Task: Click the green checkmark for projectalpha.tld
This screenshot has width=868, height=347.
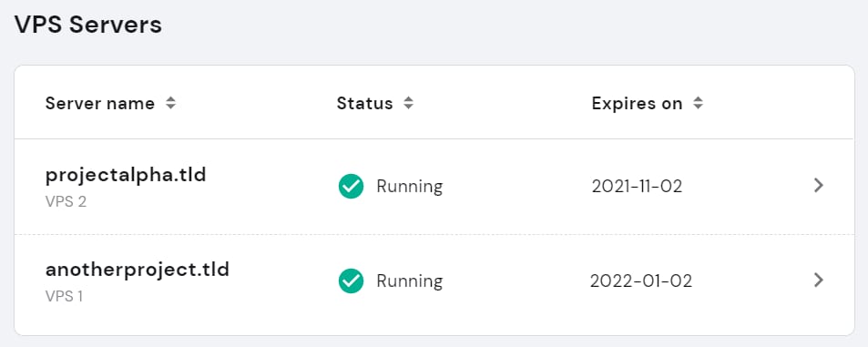Action: tap(351, 186)
